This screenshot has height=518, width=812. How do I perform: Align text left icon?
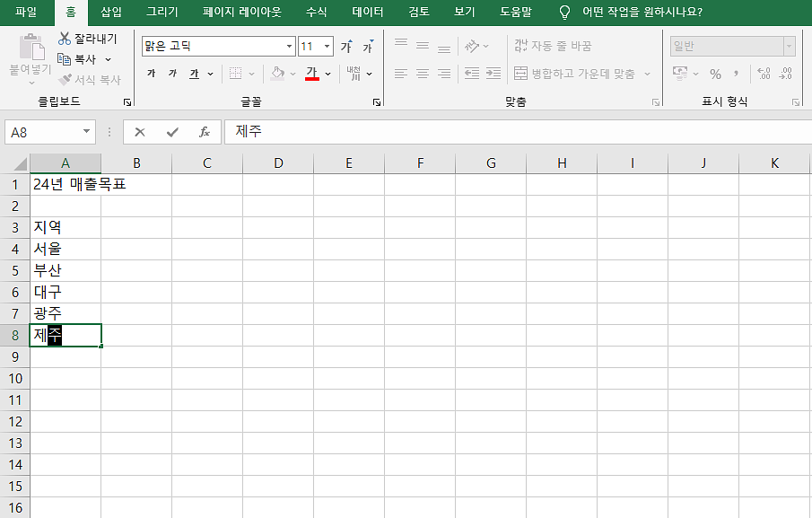coord(401,74)
